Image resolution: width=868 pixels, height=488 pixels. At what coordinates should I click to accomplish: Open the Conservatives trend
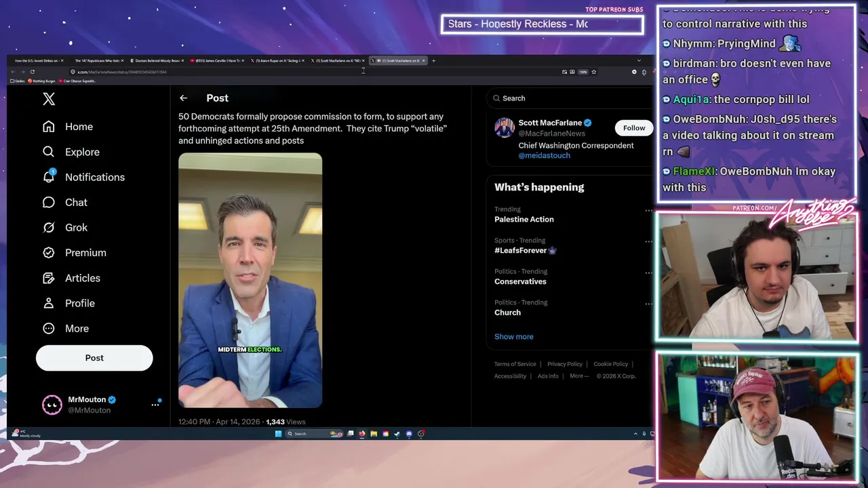tap(520, 282)
